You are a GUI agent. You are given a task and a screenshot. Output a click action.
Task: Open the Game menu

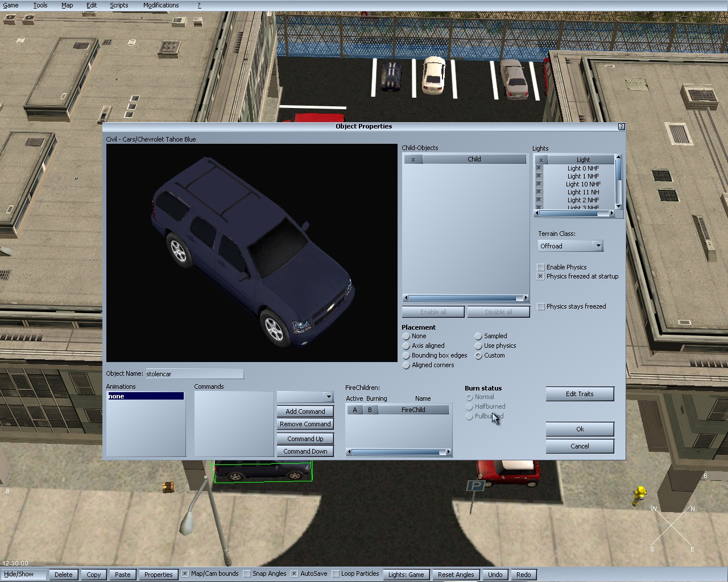pos(11,5)
